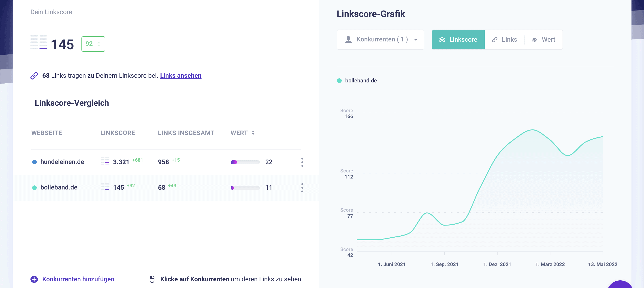Click the green 92 score change badge
Viewport: 644px width, 288px height.
click(93, 44)
